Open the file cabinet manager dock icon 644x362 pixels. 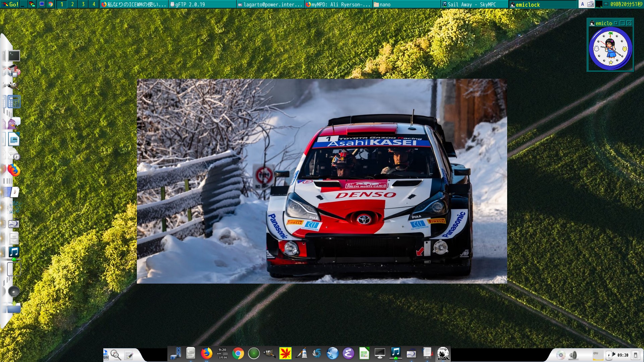[x=191, y=353]
